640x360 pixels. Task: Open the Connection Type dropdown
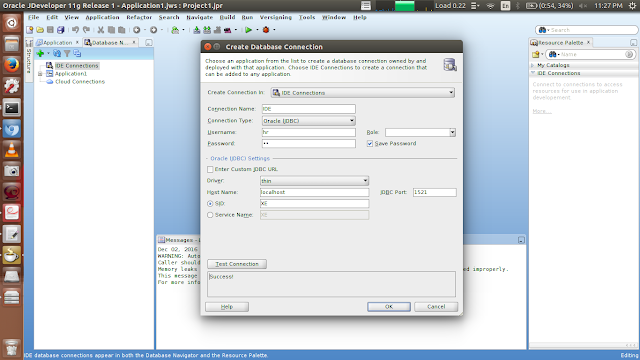pos(308,121)
